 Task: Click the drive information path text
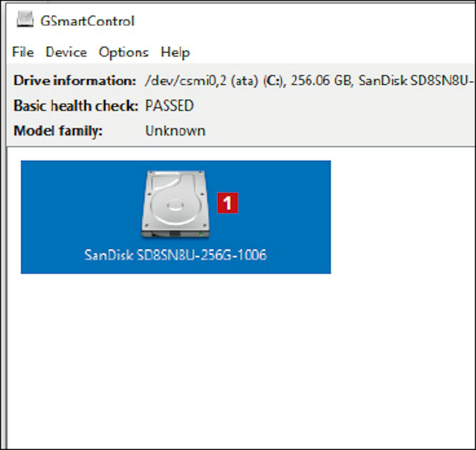point(310,81)
